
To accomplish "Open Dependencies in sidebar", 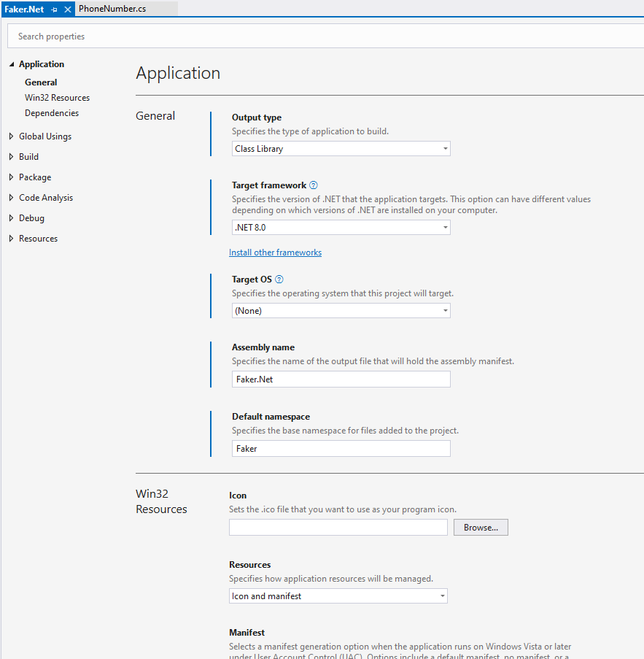I will tap(52, 113).
